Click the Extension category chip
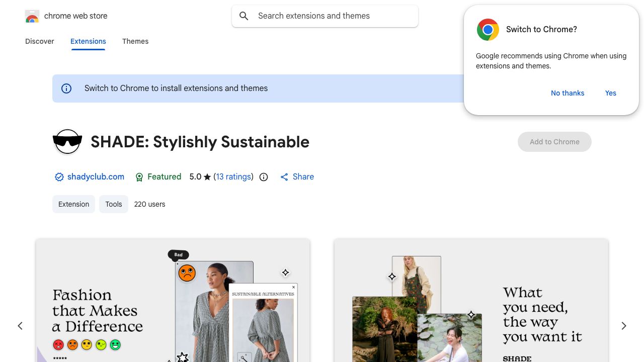 pos(73,204)
